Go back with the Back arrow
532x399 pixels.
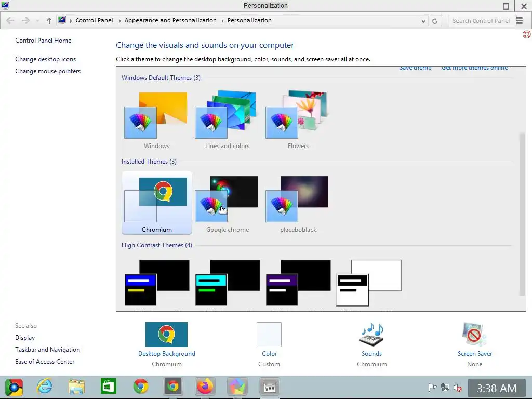click(x=10, y=21)
